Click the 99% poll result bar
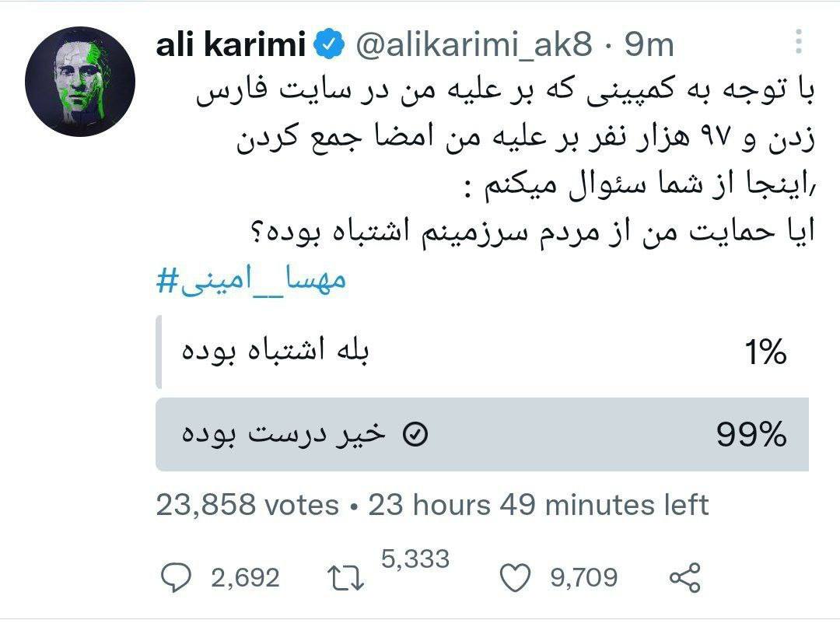840x627 pixels. click(482, 434)
